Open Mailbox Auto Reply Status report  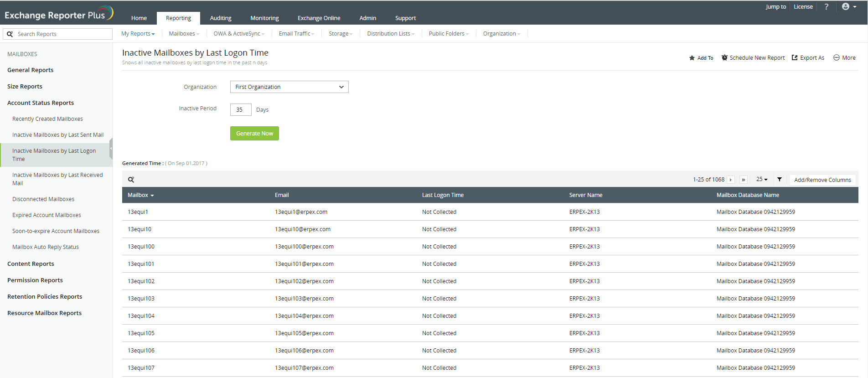click(x=46, y=247)
